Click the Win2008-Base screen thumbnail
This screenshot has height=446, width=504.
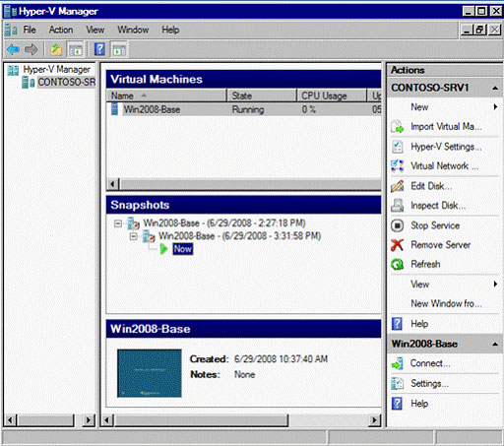150,373
